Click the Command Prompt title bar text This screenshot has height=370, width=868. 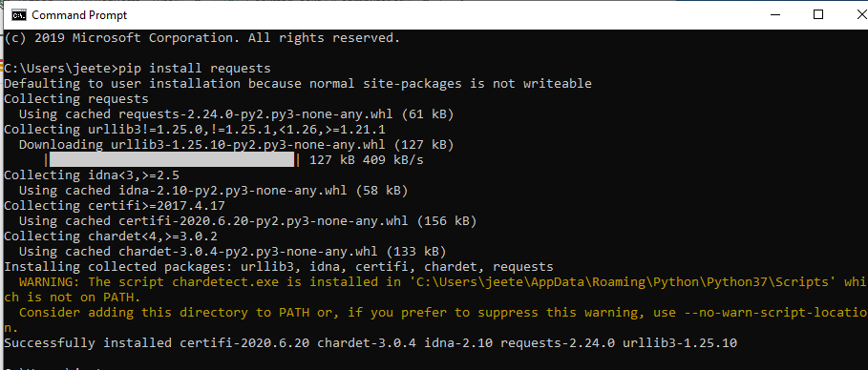(79, 15)
